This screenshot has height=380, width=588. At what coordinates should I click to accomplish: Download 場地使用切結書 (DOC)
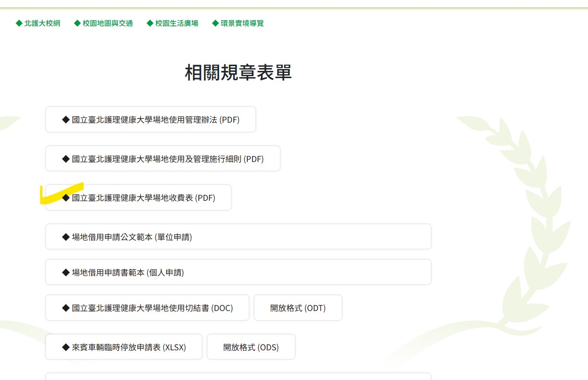[x=147, y=308]
